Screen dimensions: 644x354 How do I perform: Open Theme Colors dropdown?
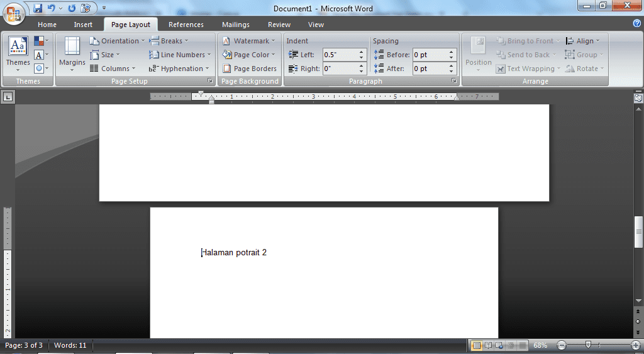pos(41,41)
